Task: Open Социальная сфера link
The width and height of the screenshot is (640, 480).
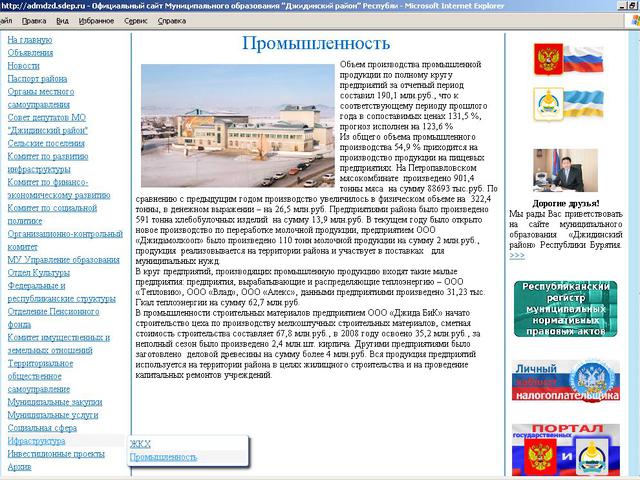Action: point(42,428)
